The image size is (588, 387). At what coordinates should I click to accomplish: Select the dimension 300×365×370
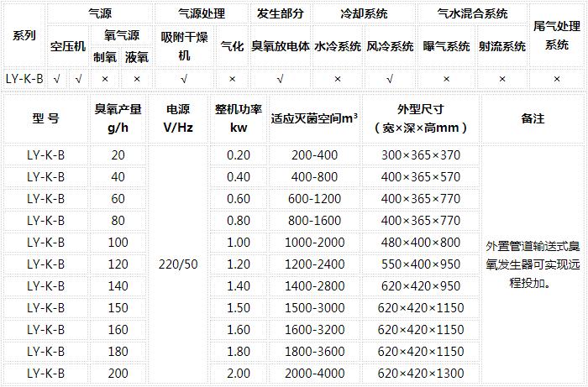[421, 155]
